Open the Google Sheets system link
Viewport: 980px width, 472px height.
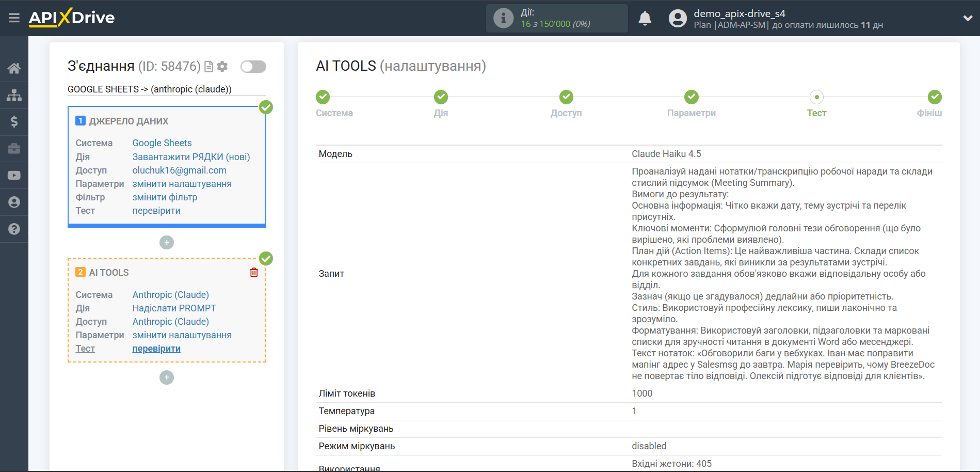pos(162,143)
